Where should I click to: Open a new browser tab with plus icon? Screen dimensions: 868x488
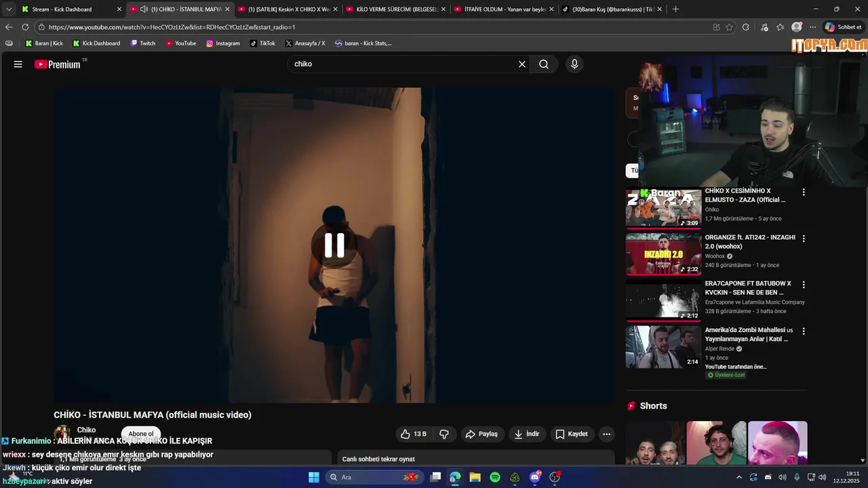[675, 9]
